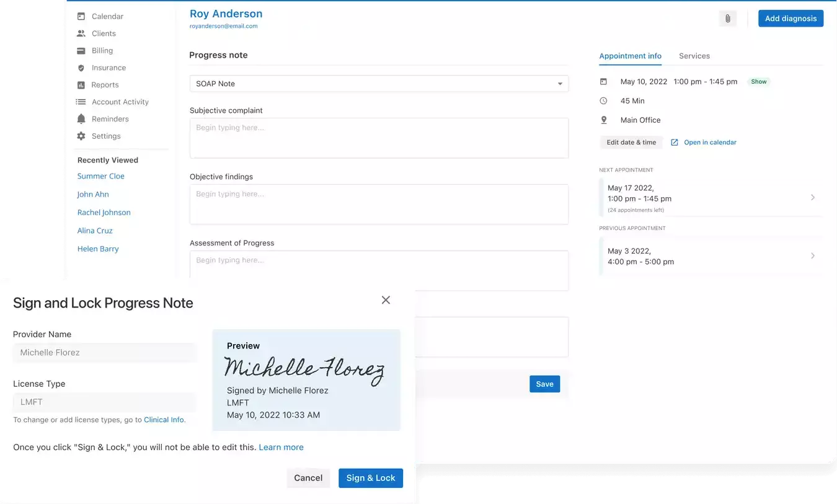Close the Sign and Lock dialog

(386, 300)
